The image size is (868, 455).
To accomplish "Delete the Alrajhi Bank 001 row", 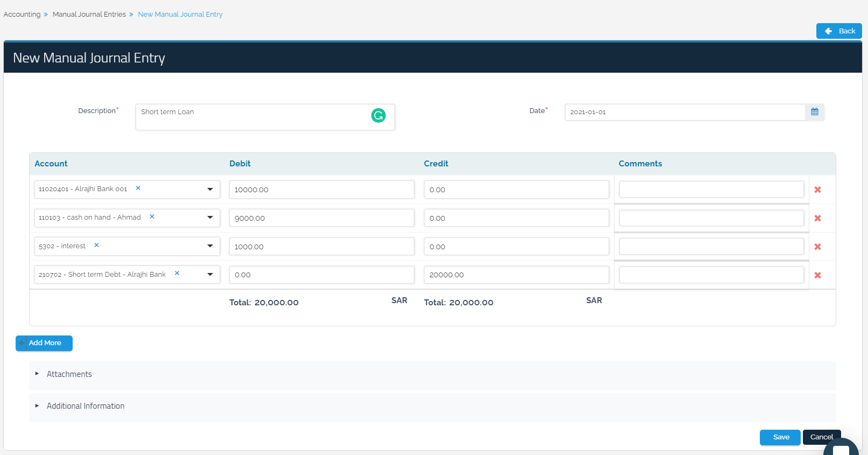I will 817,190.
